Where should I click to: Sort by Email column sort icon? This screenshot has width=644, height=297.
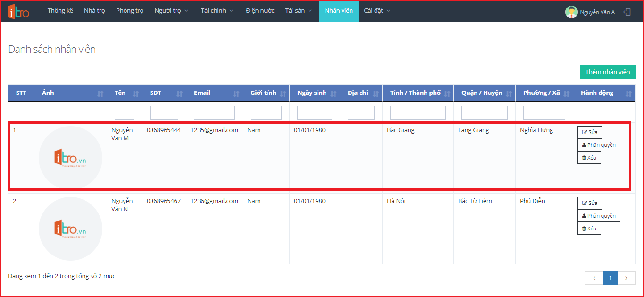236,93
